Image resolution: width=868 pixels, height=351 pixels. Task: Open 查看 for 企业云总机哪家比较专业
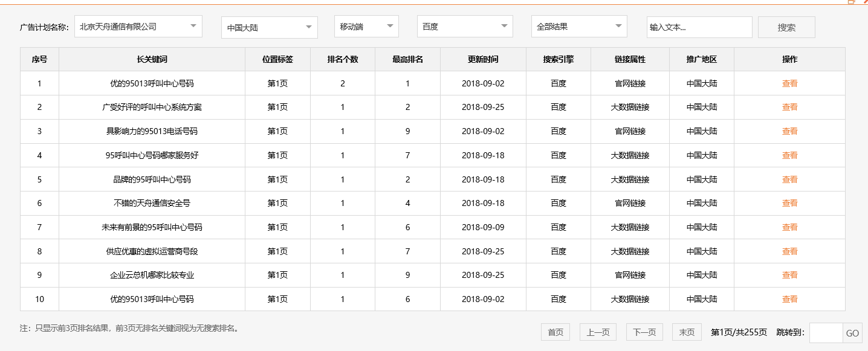pos(789,275)
